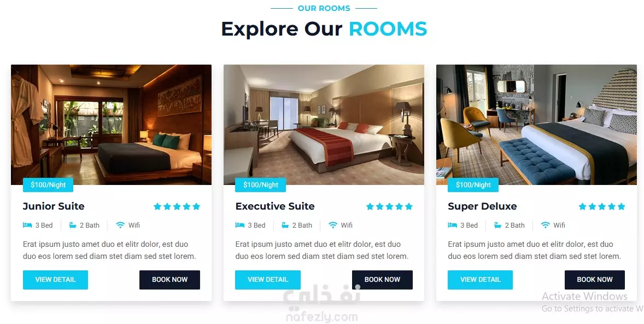The height and width of the screenshot is (324, 644).
Task: Open the Junior Suite room photo
Action: (112, 125)
